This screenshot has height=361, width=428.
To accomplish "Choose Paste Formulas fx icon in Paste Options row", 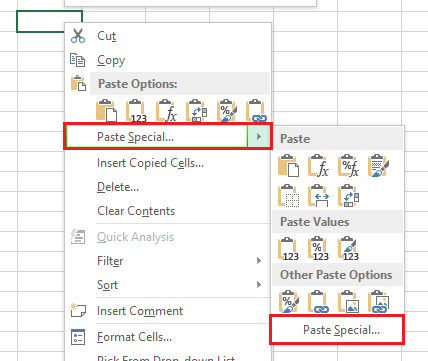I will pos(166,111).
